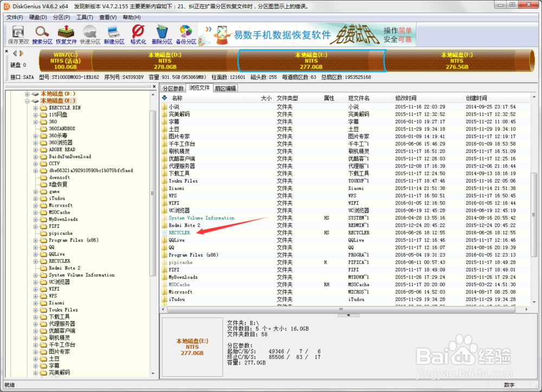This screenshot has width=542, height=392.
Task: Expand the Youku Files tree node
Action: tap(35, 310)
